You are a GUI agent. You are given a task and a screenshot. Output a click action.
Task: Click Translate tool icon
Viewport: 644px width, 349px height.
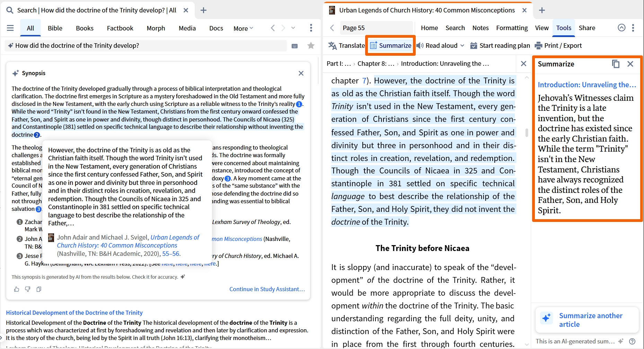333,46
